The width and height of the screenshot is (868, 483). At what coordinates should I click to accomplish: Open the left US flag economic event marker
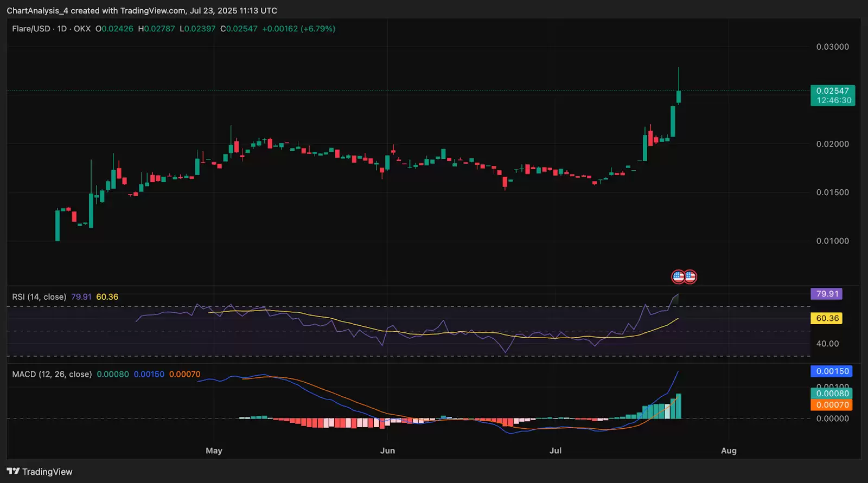(x=678, y=277)
